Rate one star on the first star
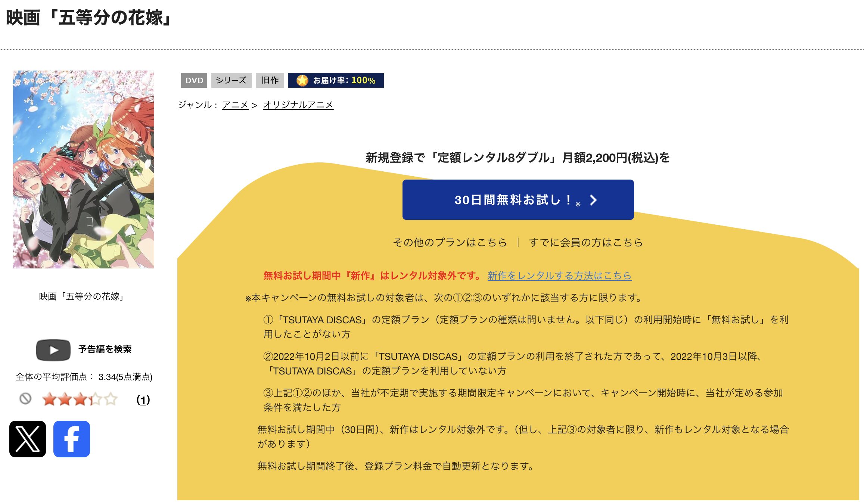 (x=49, y=399)
